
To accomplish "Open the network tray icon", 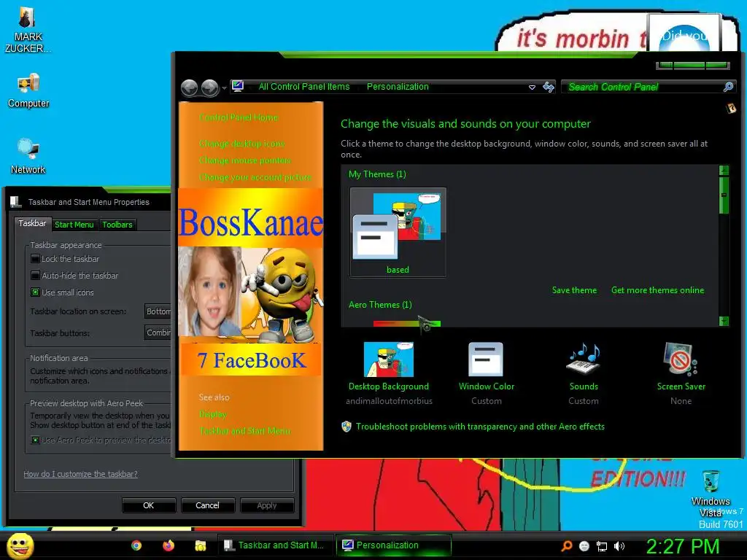I will pyautogui.click(x=602, y=546).
